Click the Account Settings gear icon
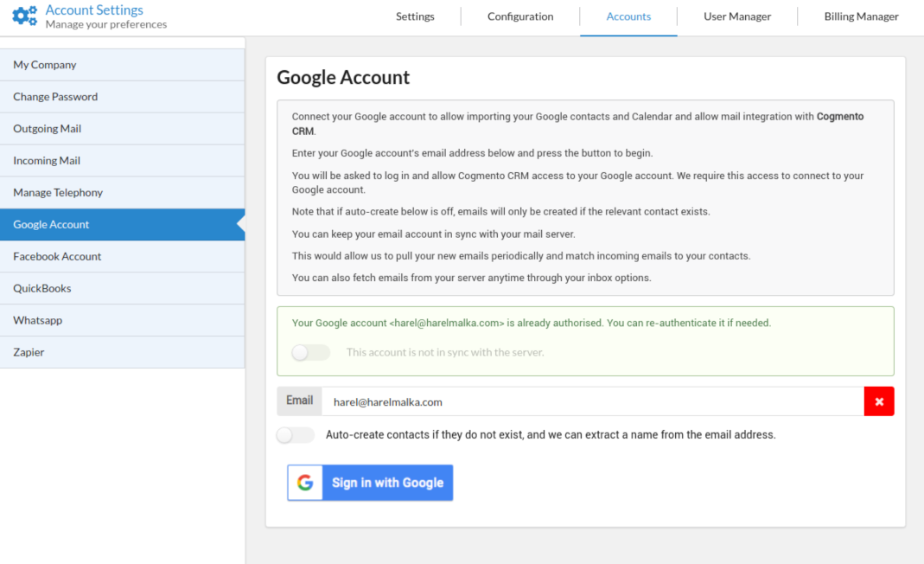The image size is (924, 564). pyautogui.click(x=24, y=15)
